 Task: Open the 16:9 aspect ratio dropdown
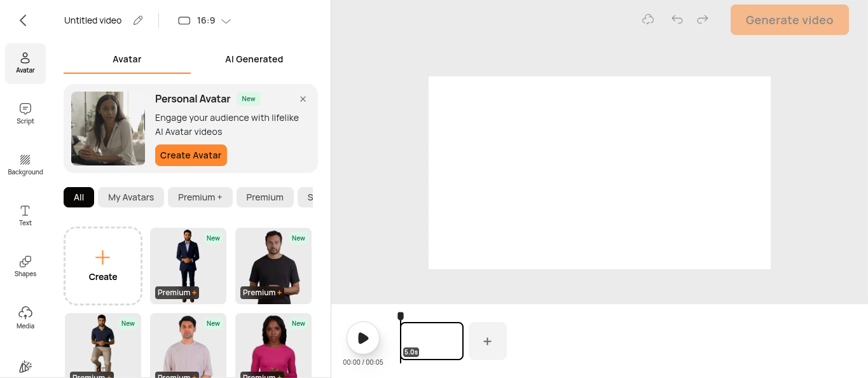click(x=204, y=20)
